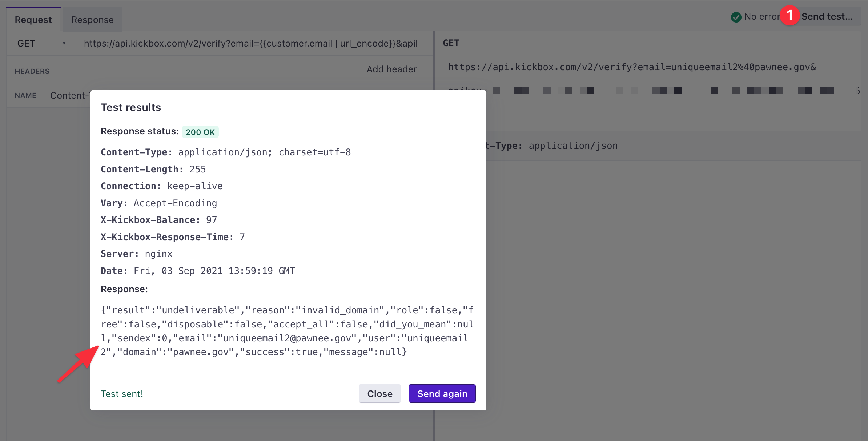Click the Test results heading
The height and width of the screenshot is (441, 868).
tap(131, 107)
